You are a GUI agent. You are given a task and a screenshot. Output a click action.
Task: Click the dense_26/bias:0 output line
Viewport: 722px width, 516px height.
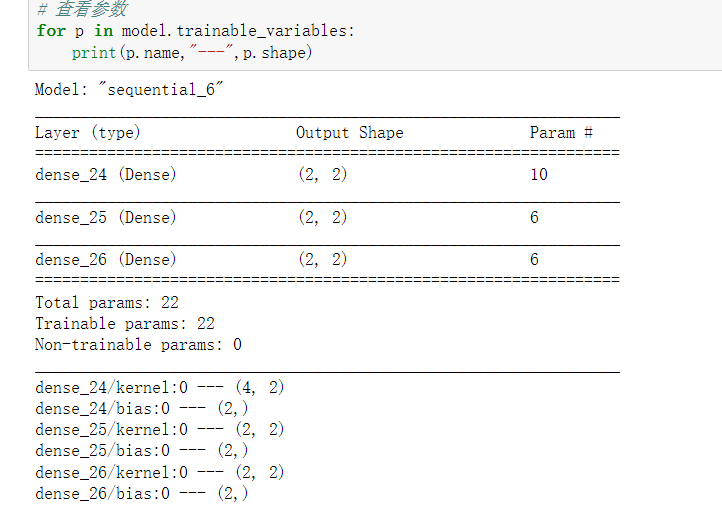(142, 493)
